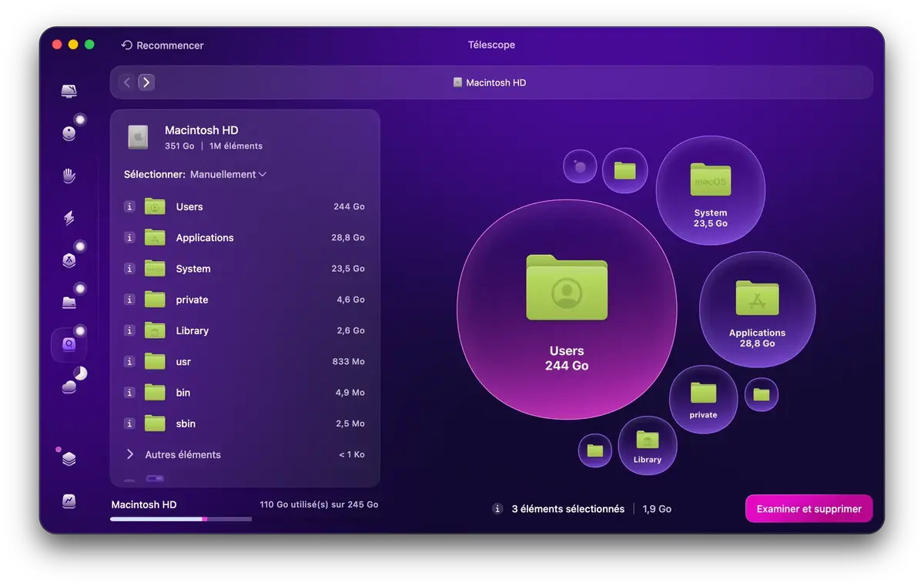Select the bin row name in list
This screenshot has width=924, height=586.
click(183, 393)
